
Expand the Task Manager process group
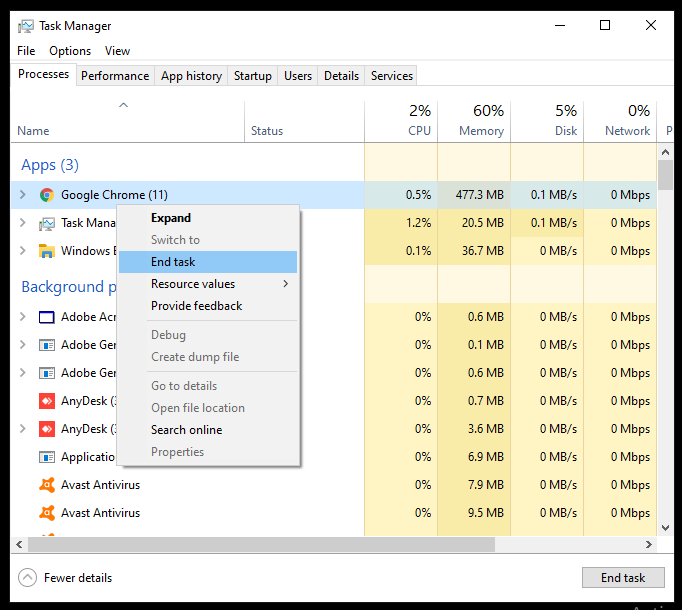click(23, 223)
